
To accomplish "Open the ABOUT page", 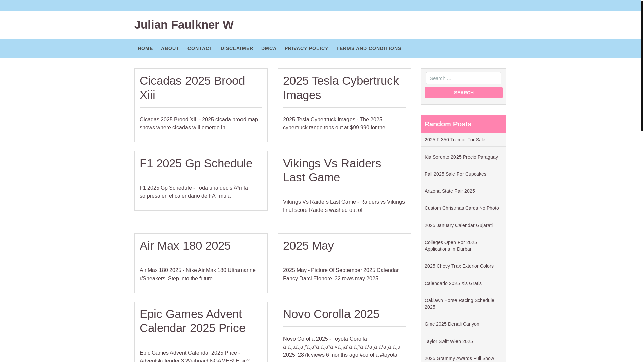I will [170, 48].
